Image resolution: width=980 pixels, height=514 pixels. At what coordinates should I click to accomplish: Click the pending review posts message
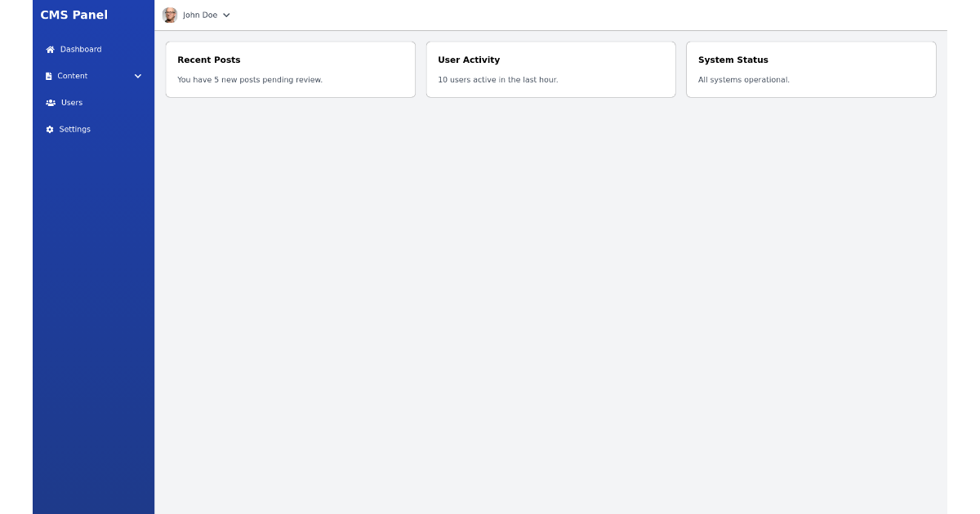(x=250, y=80)
